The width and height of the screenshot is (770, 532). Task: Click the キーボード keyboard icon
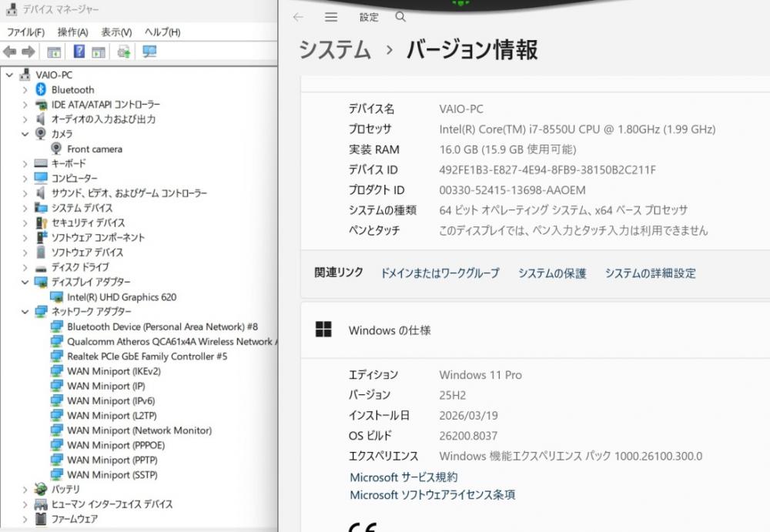click(x=41, y=163)
